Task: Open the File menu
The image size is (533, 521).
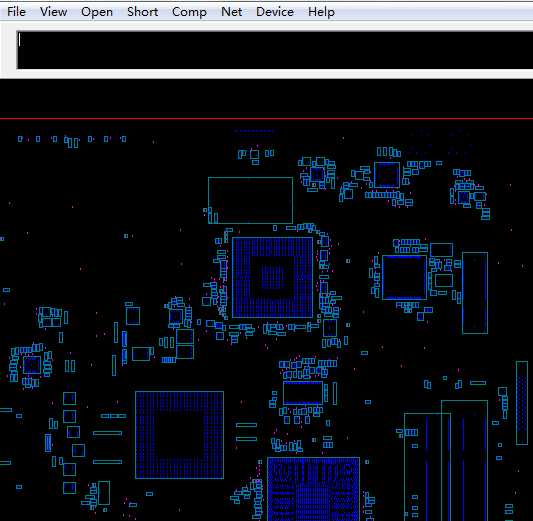Action: point(16,12)
